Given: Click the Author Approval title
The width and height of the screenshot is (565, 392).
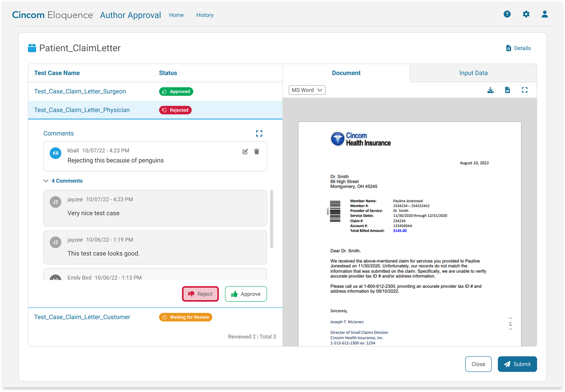Looking at the screenshot, I should (130, 15).
